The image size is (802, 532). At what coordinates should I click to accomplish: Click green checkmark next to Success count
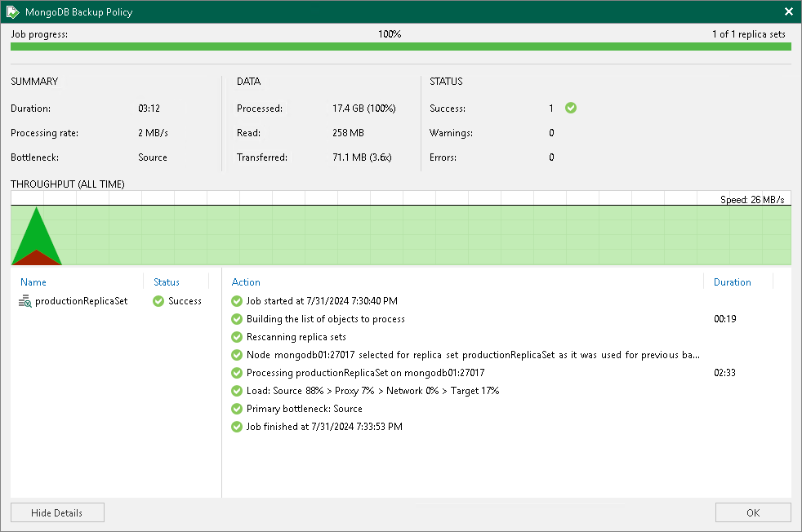(570, 108)
